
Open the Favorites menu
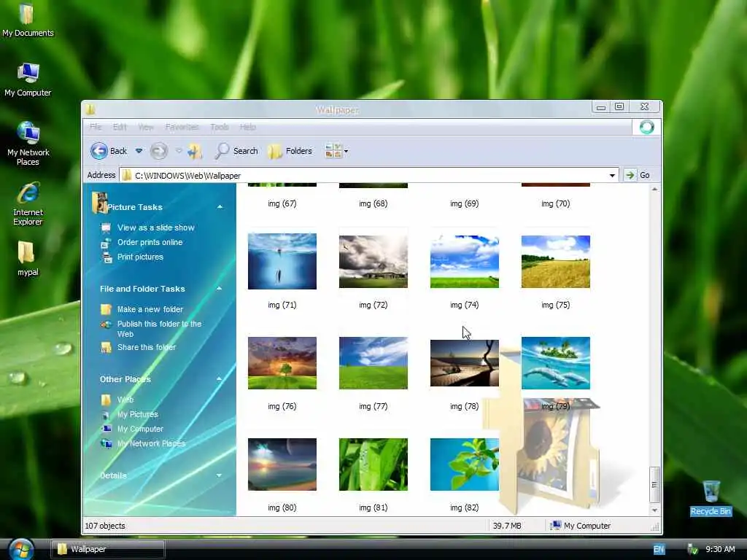click(x=182, y=127)
